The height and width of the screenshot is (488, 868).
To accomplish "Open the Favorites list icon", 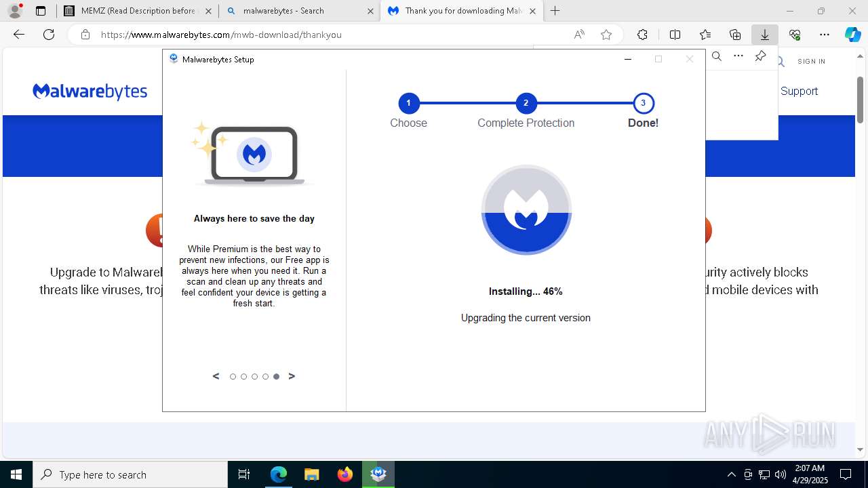I will click(705, 35).
